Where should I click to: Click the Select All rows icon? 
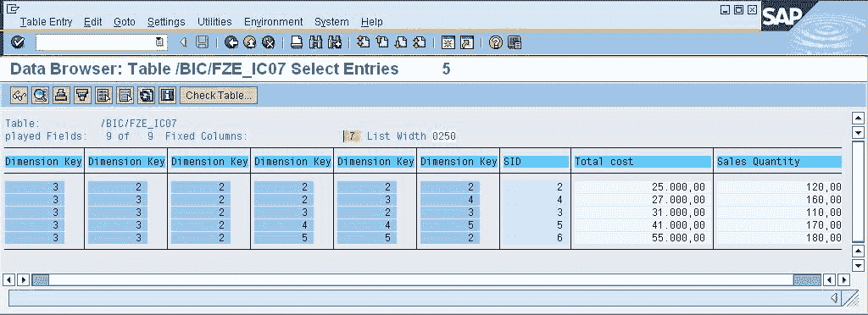pyautogui.click(x=103, y=95)
